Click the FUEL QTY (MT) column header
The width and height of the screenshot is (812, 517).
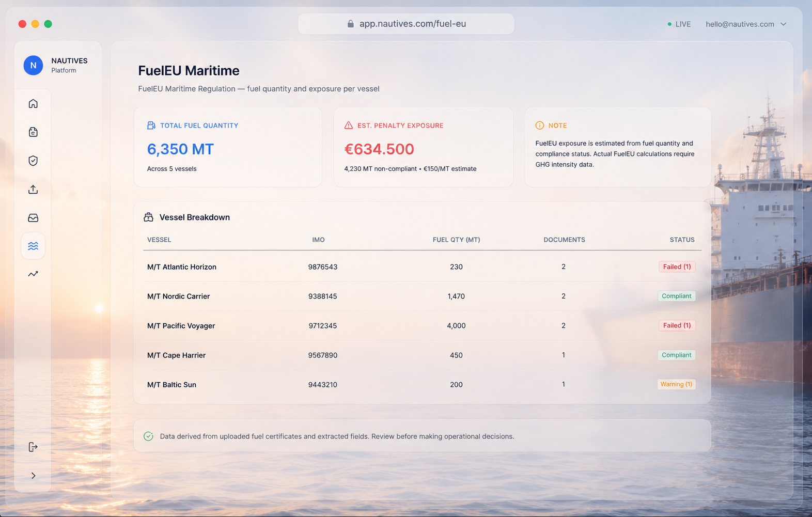pyautogui.click(x=456, y=240)
